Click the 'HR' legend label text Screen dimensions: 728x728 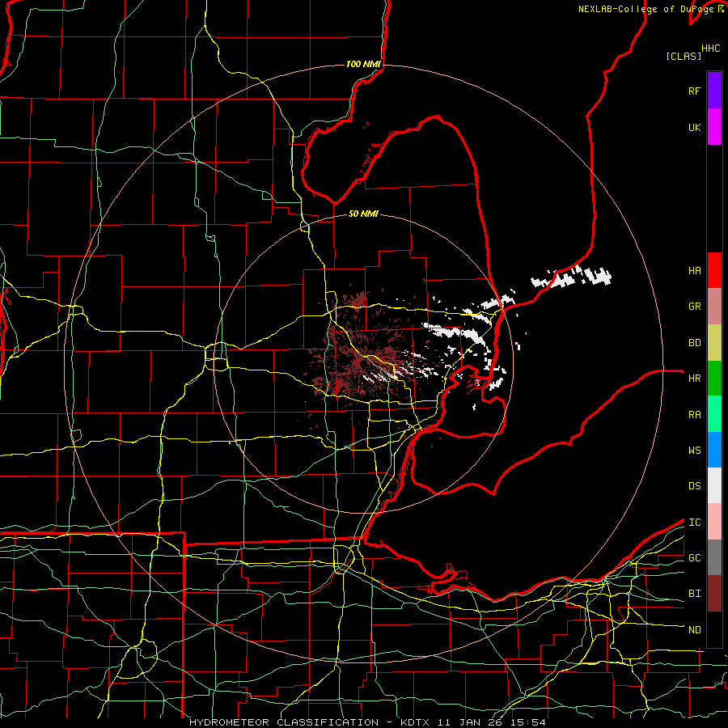694,379
